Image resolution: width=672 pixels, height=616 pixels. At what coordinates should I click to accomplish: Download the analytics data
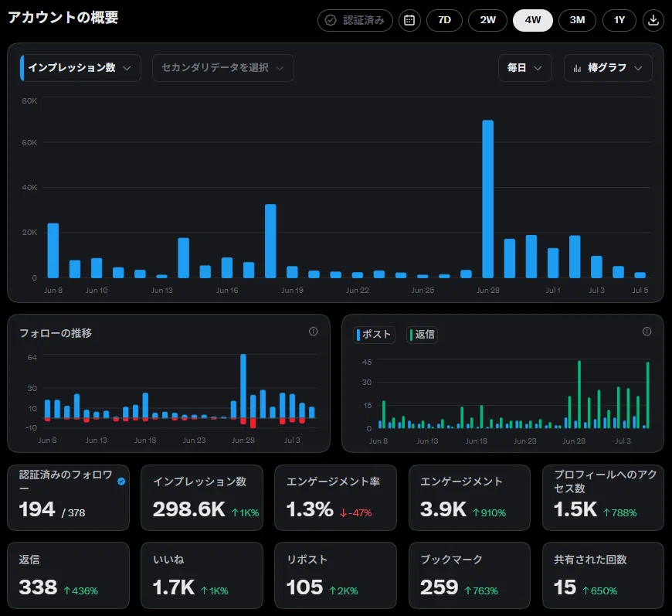[653, 20]
